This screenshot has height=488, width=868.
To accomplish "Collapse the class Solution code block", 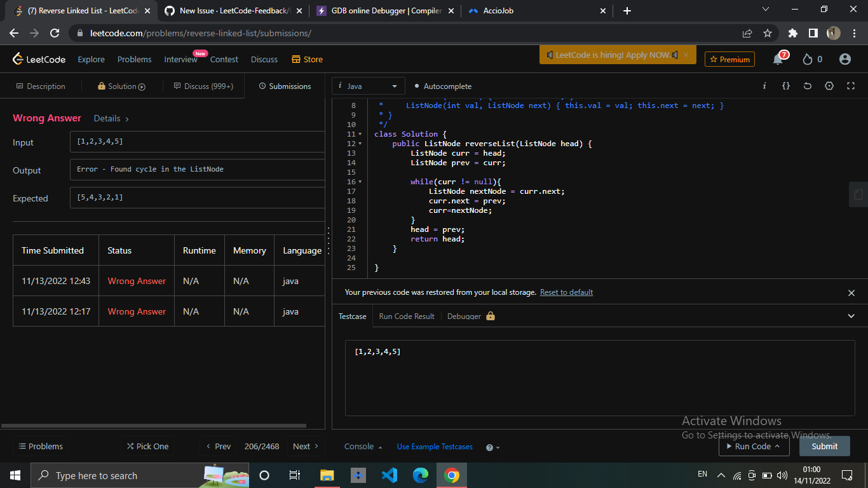I will click(360, 134).
